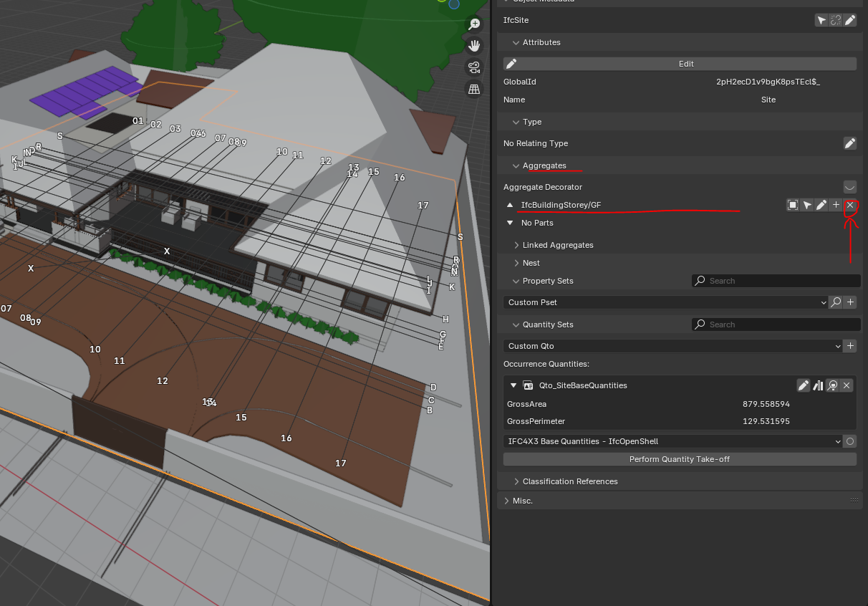Screen dimensions: 868x606
Task: Toggle the Aggregate Decorator button
Action: tap(850, 187)
